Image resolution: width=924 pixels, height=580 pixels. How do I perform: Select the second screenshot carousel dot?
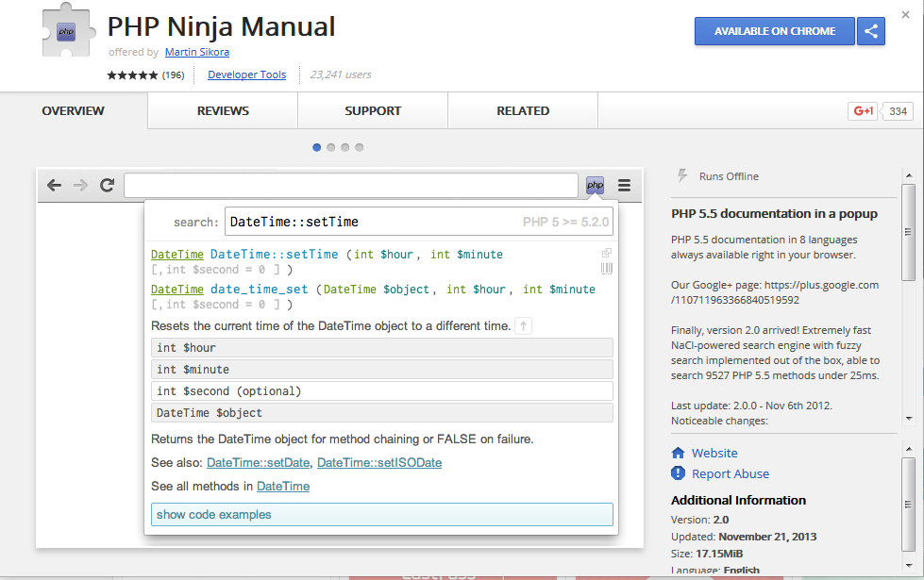331,147
